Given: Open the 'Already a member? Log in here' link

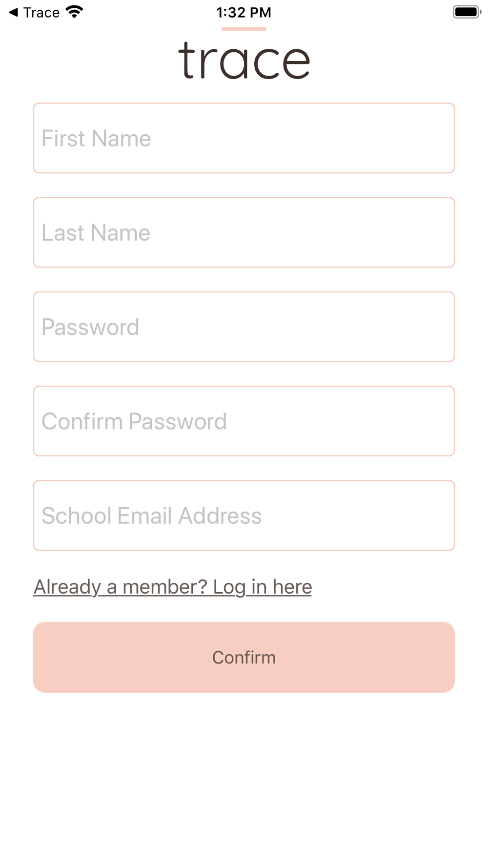Looking at the screenshot, I should pos(173,587).
